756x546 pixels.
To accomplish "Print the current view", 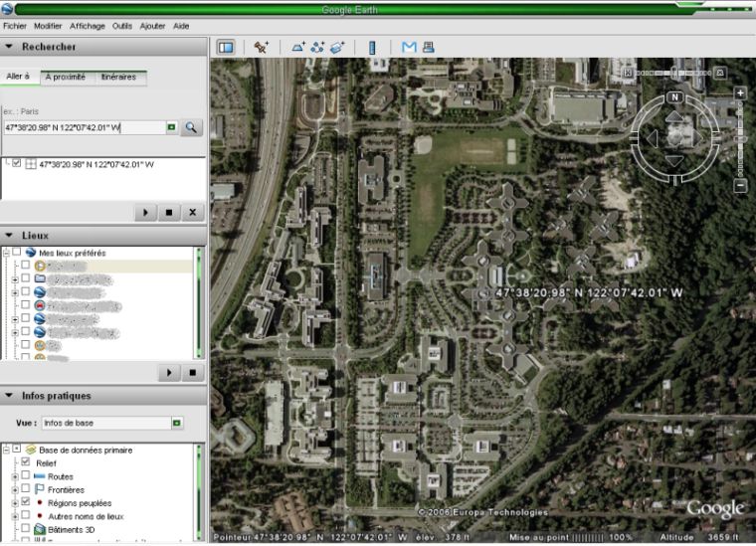I will [428, 47].
